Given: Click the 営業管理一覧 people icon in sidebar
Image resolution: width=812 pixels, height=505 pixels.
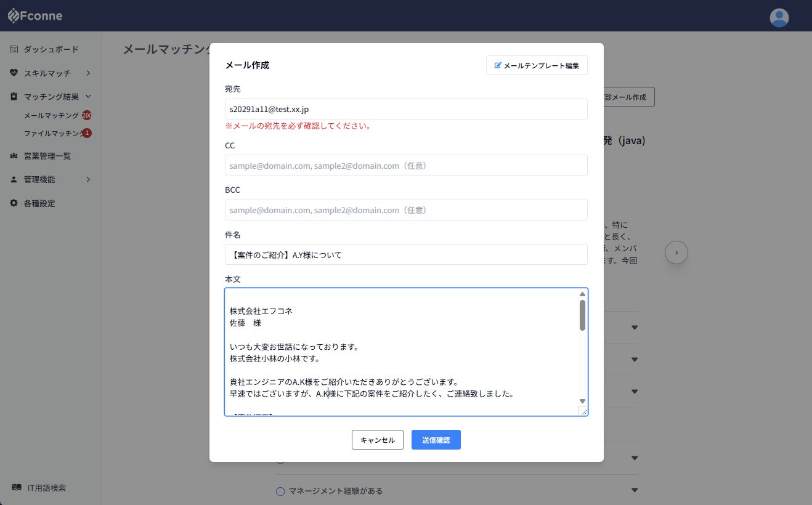Looking at the screenshot, I should point(14,156).
